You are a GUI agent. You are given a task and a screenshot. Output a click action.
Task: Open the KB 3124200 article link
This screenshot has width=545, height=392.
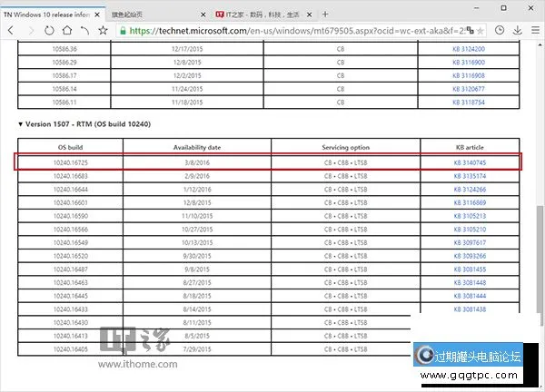tap(470, 49)
